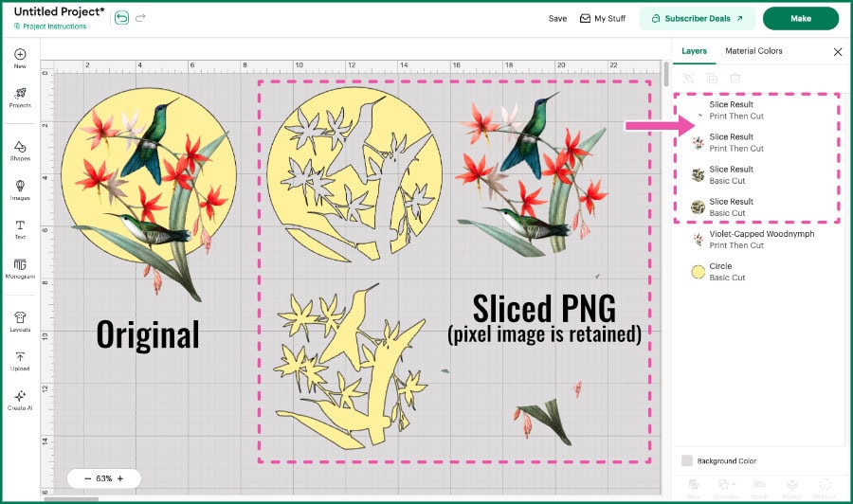Close the Layers side panel

click(x=838, y=52)
